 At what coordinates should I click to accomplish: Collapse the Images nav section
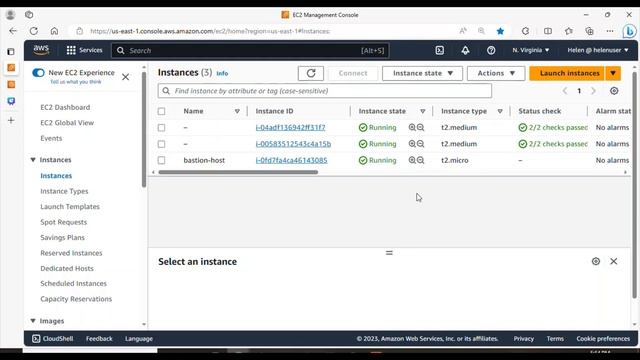click(33, 321)
